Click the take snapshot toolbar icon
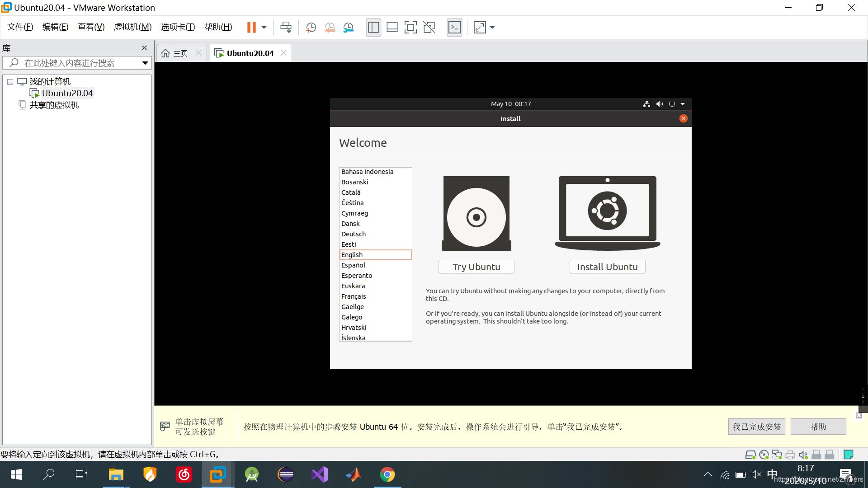Screen dimensions: 868x488 point(311,28)
